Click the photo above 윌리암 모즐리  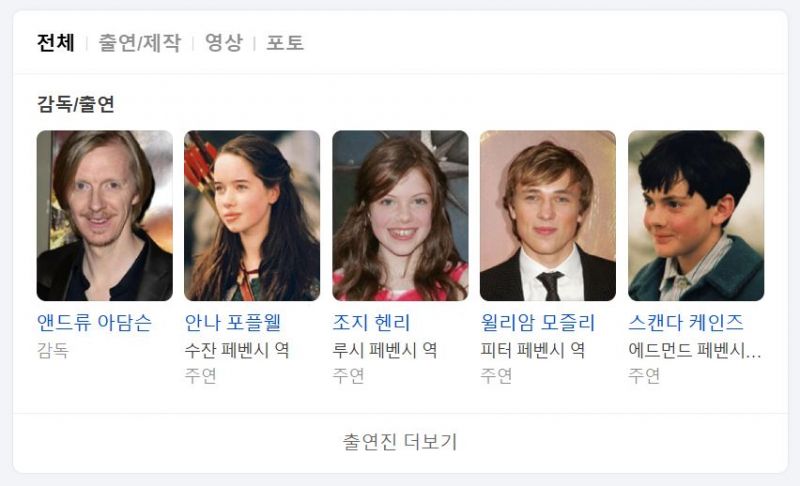pos(548,216)
